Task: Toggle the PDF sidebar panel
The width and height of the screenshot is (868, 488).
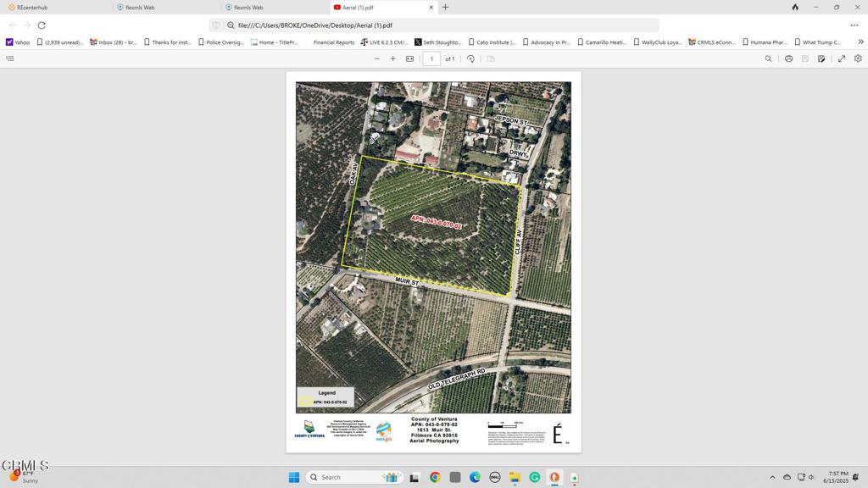Action: 10,58
